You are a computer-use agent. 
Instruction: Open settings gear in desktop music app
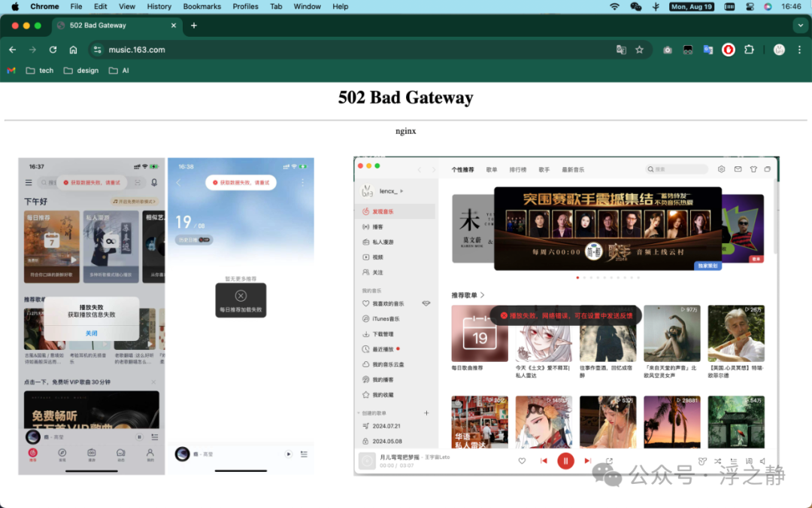721,169
